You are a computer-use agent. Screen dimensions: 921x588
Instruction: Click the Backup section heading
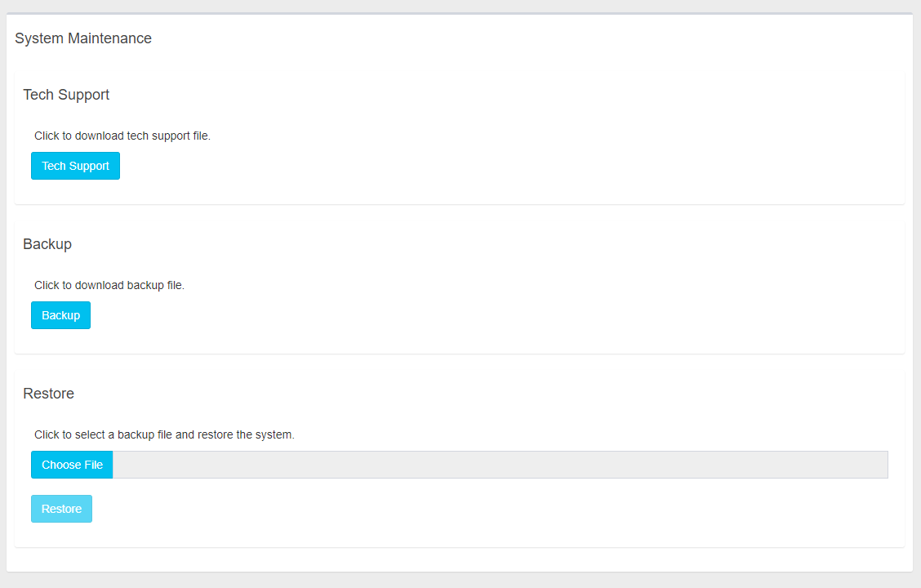pos(47,244)
